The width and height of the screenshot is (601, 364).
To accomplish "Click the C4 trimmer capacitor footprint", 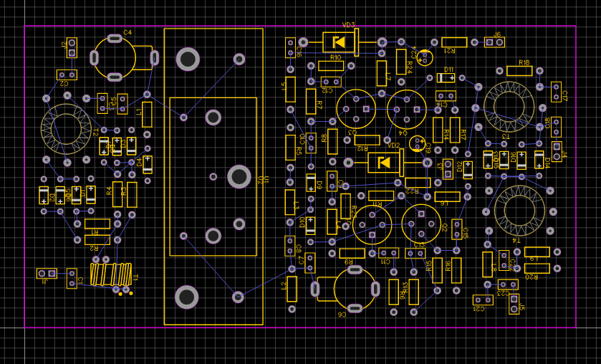I will (x=115, y=57).
